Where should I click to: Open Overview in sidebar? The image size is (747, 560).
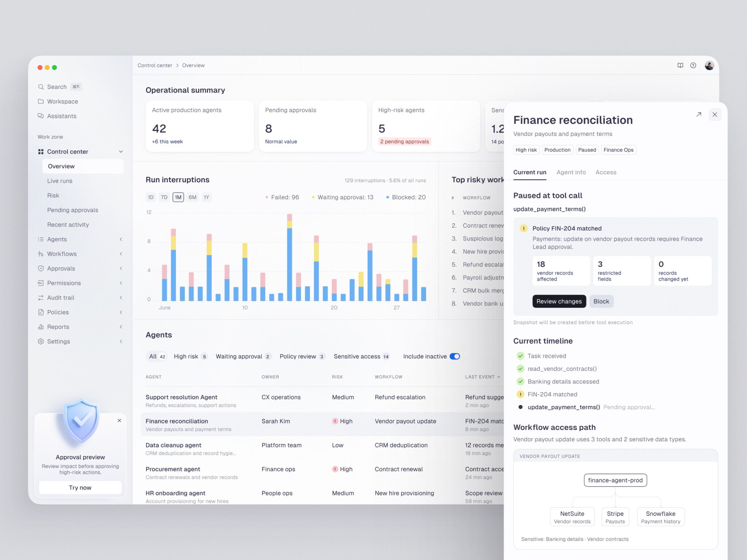click(x=83, y=166)
